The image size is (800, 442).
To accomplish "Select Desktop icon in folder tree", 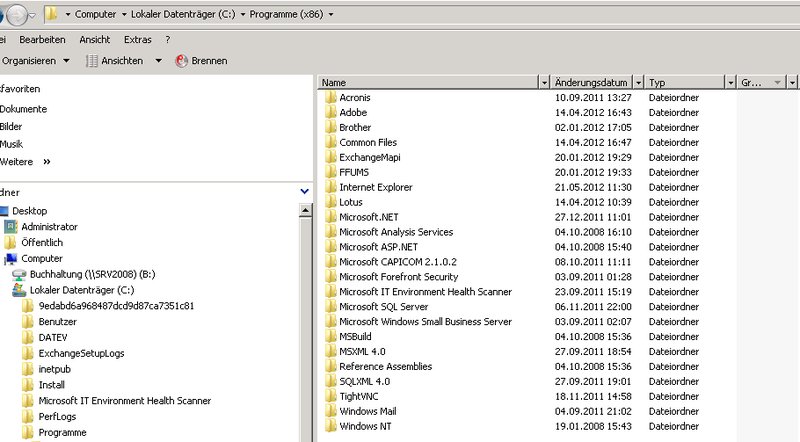I will 4,211.
